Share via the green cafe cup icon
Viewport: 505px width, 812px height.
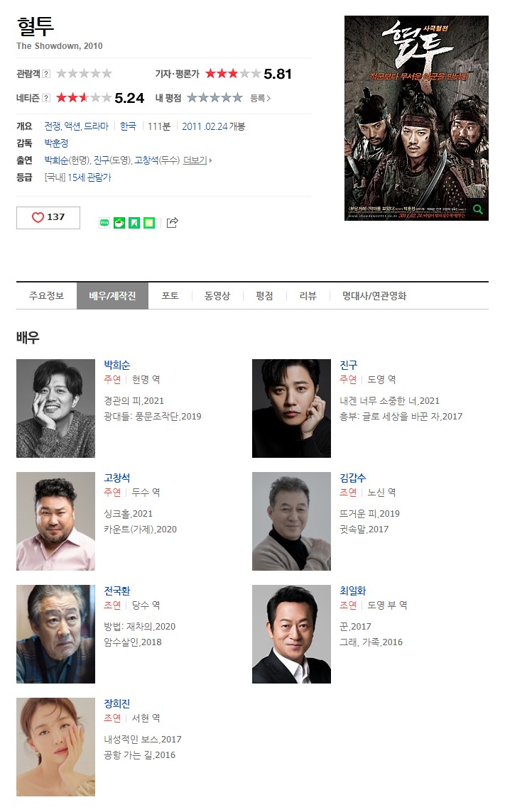pos(119,223)
